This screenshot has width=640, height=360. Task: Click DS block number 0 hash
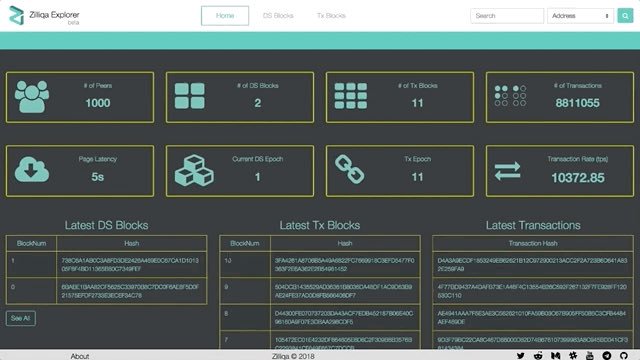pyautogui.click(x=130, y=291)
